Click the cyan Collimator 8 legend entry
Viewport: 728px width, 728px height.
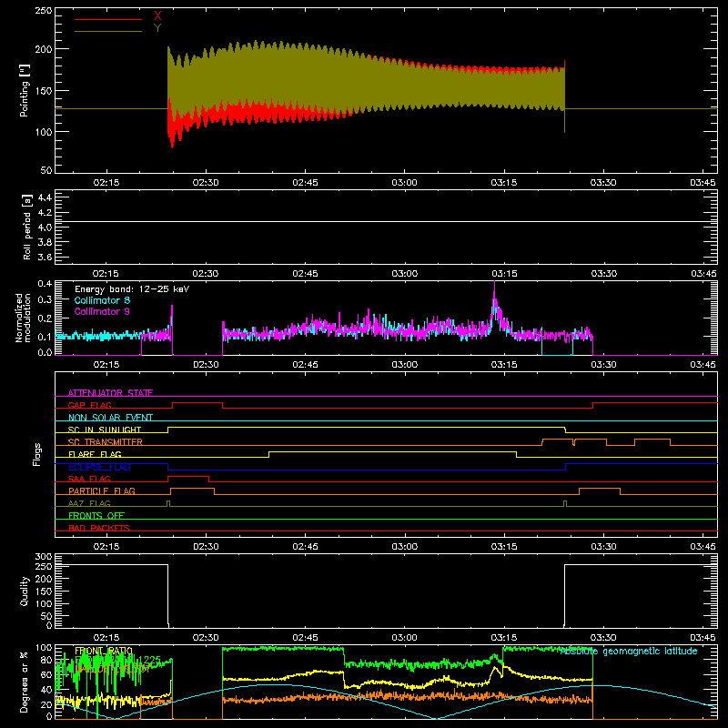pos(102,300)
